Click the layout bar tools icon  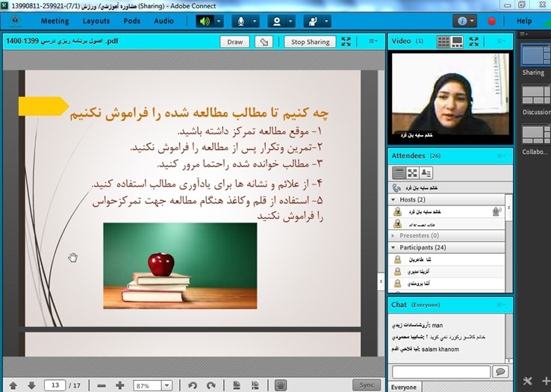click(527, 381)
